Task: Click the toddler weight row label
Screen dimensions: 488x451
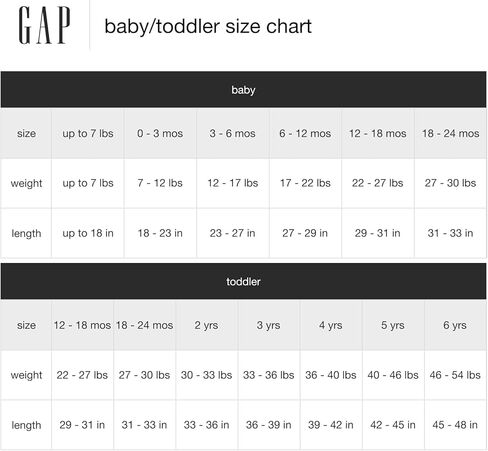Action: [26, 375]
